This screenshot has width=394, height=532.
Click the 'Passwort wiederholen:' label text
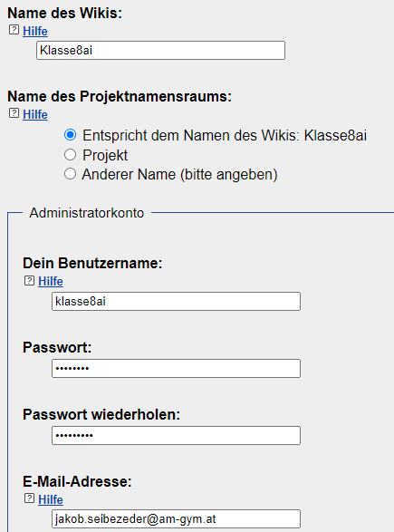[x=101, y=414]
